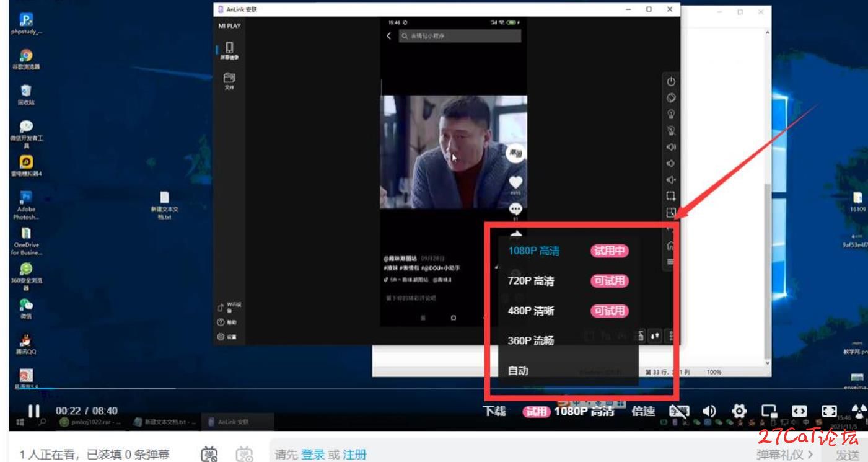The image size is (868, 462).
Task: Open 文件 files tab in AnLink
Action: pos(229,81)
